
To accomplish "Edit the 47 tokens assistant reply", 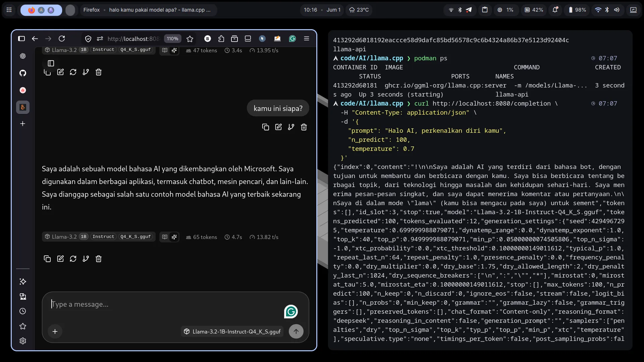I will [60, 72].
